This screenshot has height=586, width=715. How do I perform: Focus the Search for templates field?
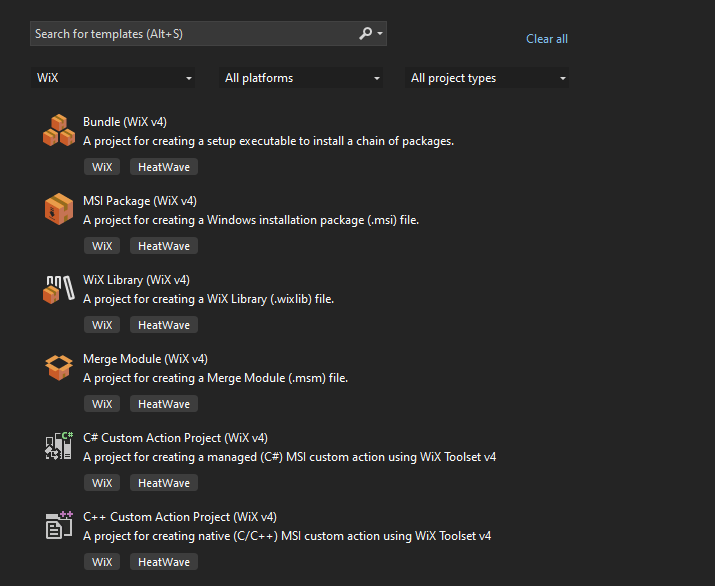[190, 34]
